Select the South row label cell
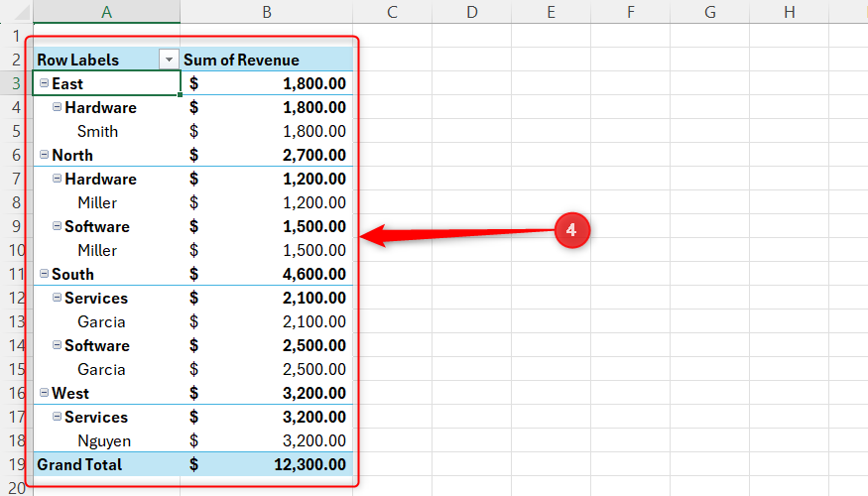Screen dimensions: 868x496 (x=106, y=274)
